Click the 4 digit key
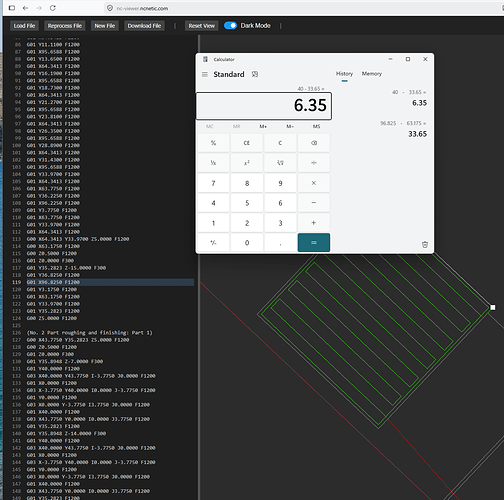The height and width of the screenshot is (500, 504). pyautogui.click(x=213, y=203)
